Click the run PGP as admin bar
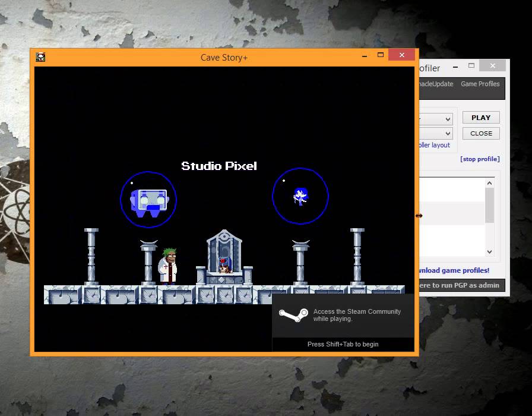Screen dimensions: 532x416 pyautogui.click(x=462, y=285)
